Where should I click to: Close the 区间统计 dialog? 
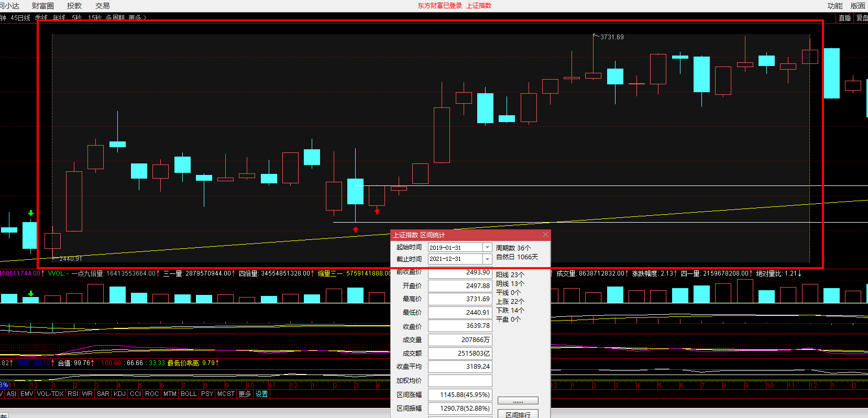click(x=545, y=235)
